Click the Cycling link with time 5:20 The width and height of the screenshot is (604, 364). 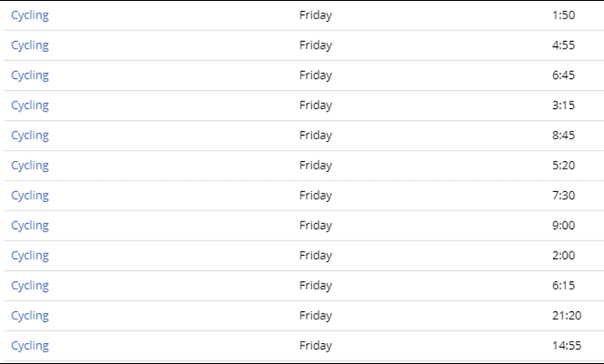click(29, 165)
